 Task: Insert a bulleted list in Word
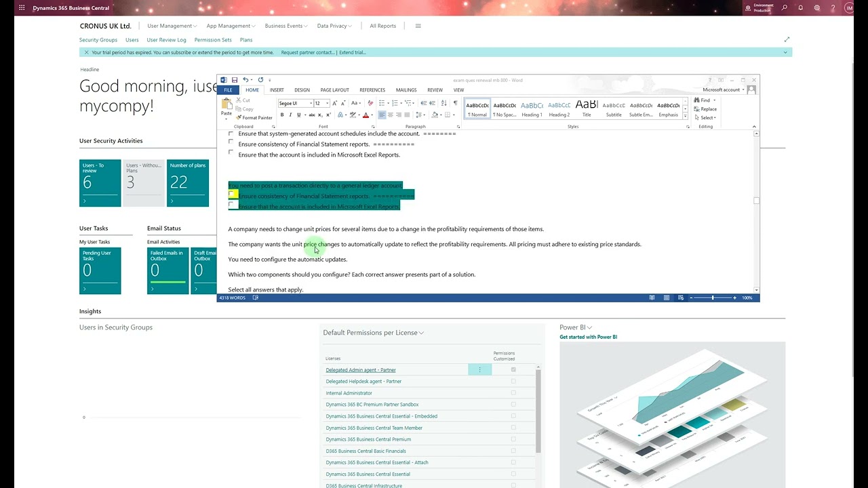pyautogui.click(x=382, y=103)
